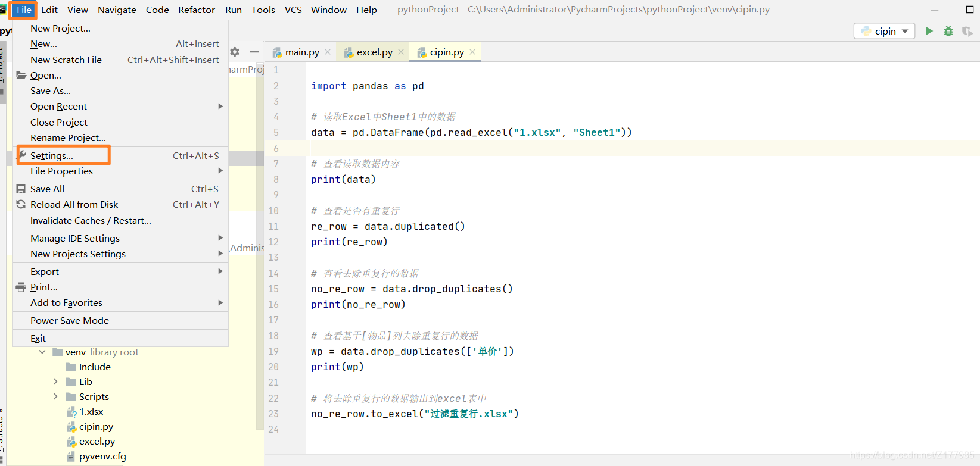
Task: Open the Help menu
Action: tap(366, 10)
